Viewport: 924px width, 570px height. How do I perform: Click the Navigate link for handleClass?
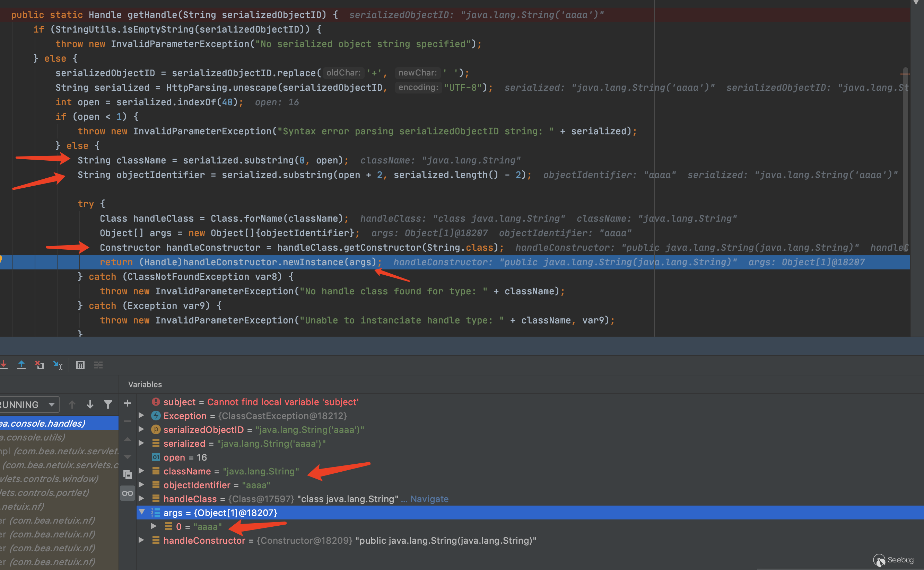point(429,499)
